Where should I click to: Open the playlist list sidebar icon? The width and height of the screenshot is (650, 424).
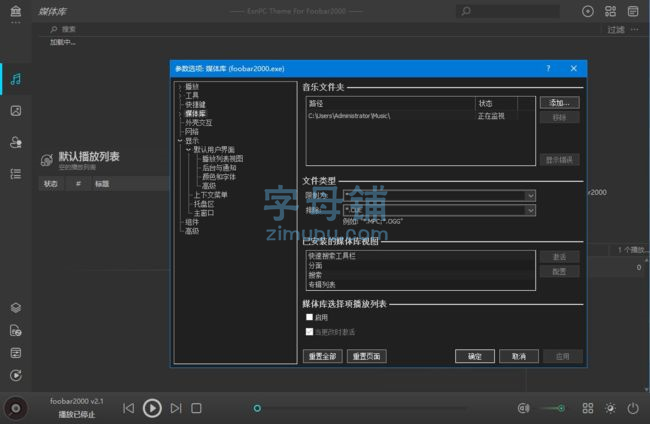[x=16, y=174]
